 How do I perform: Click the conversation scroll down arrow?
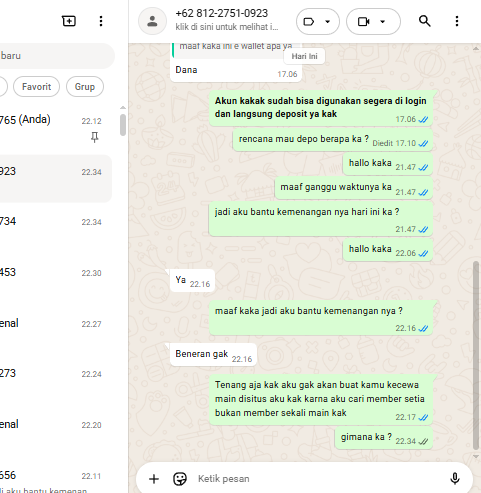(476, 457)
